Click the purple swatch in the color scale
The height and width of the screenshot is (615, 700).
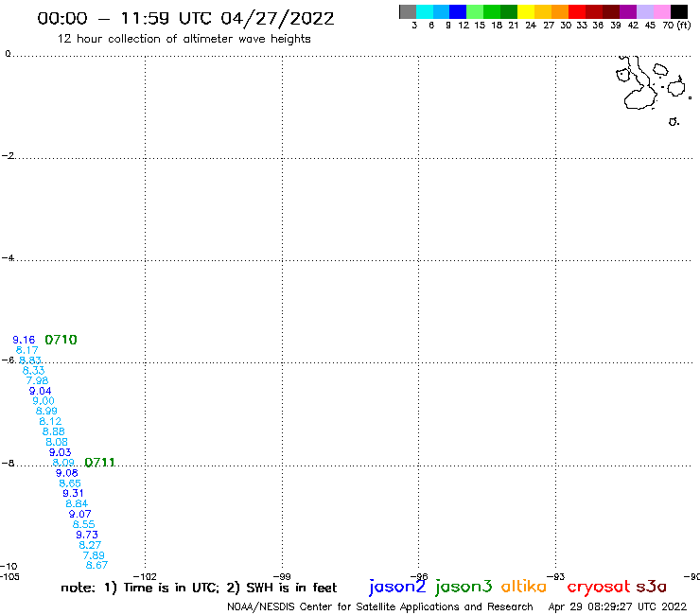628,11
